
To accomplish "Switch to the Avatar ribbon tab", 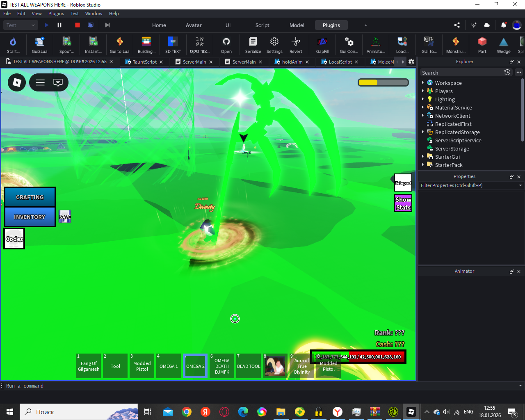I will [x=194, y=25].
